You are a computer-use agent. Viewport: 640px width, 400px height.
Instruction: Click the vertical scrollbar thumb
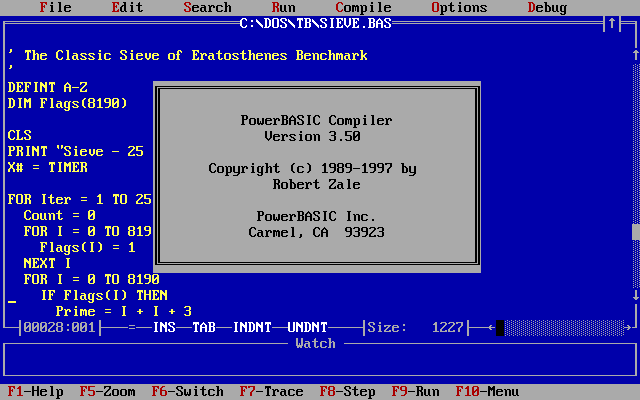point(636,232)
